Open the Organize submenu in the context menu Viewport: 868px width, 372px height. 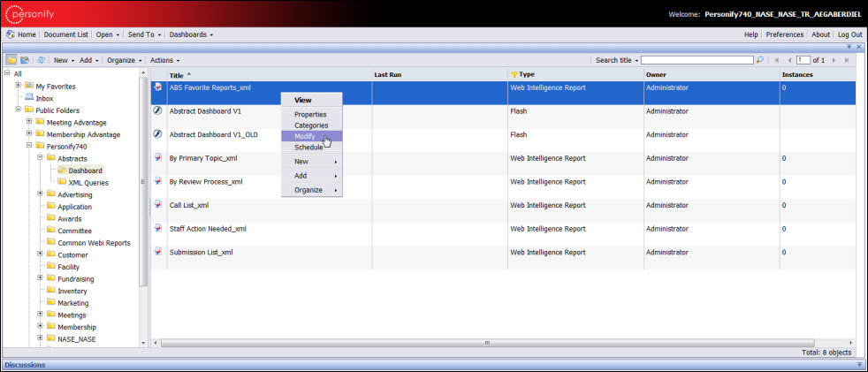click(x=312, y=190)
